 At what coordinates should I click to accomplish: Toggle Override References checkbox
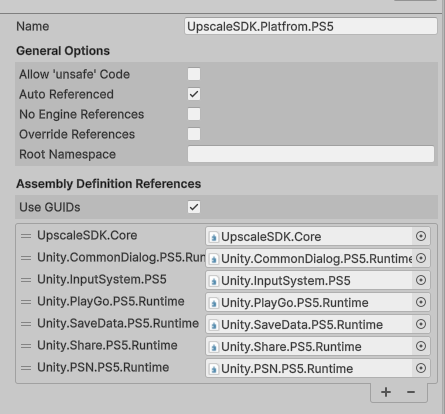[194, 134]
